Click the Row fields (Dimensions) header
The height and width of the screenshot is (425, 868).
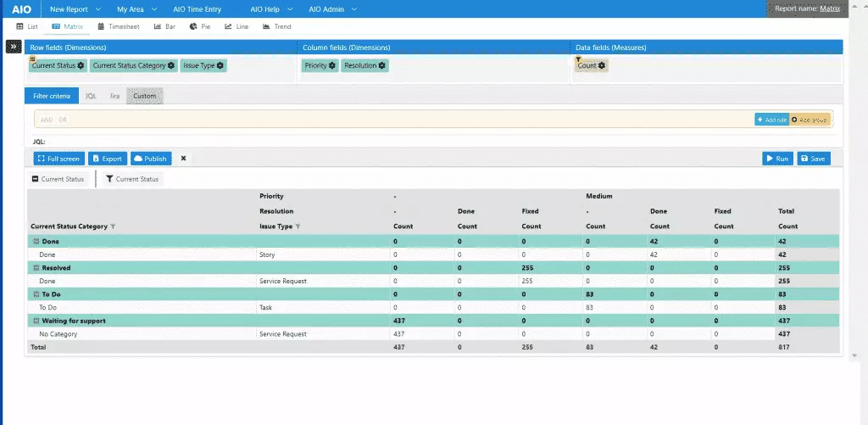(68, 48)
